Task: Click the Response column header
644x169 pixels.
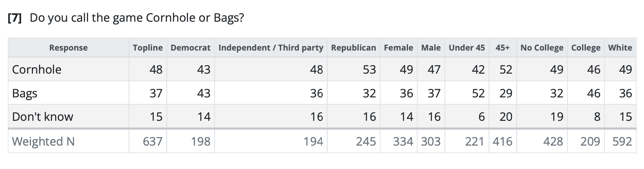Action: click(x=68, y=48)
